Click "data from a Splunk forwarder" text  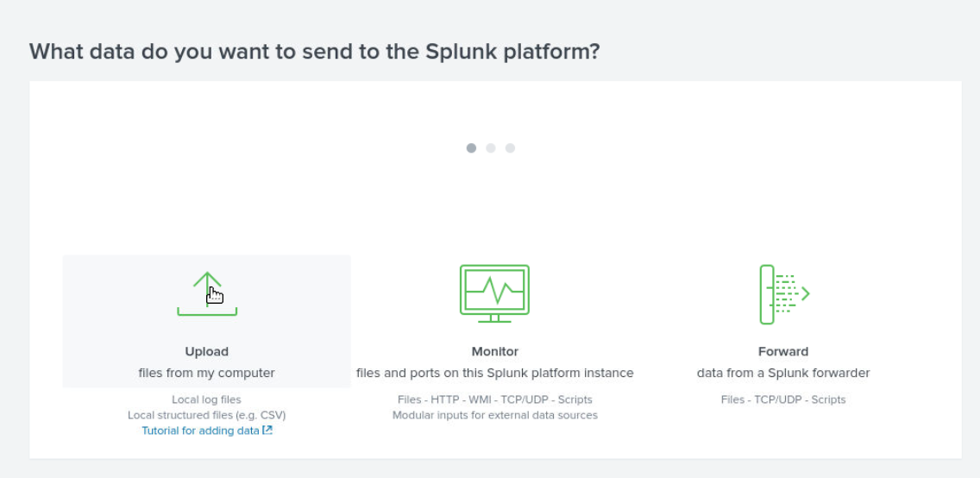783,374
